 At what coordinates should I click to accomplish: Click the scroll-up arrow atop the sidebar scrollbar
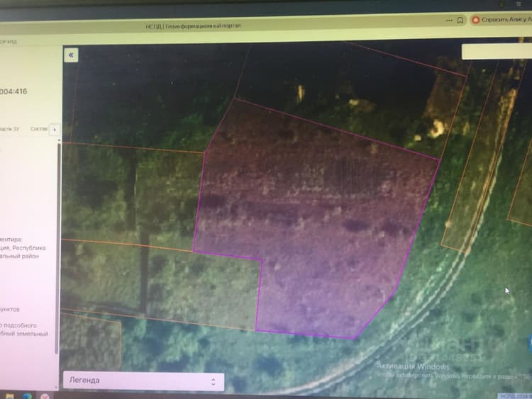(59, 140)
